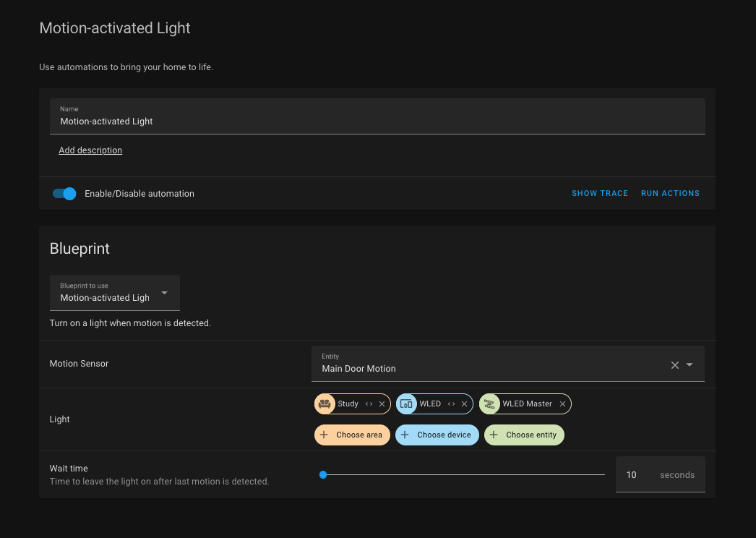Toggle the Enable/Disable automation switch
Viewport: 756px width, 538px height.
[x=64, y=194]
